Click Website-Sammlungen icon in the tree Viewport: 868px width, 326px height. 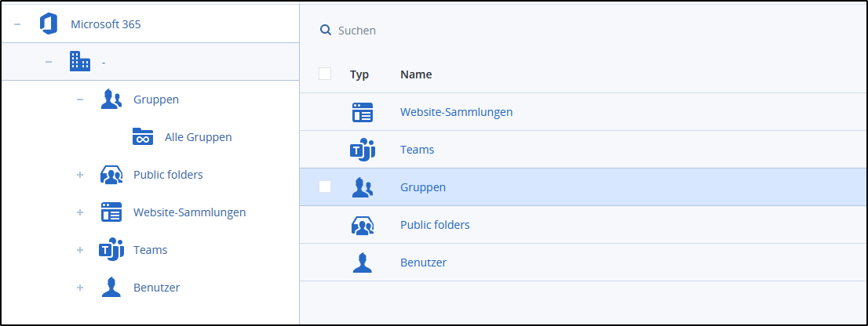(x=111, y=212)
